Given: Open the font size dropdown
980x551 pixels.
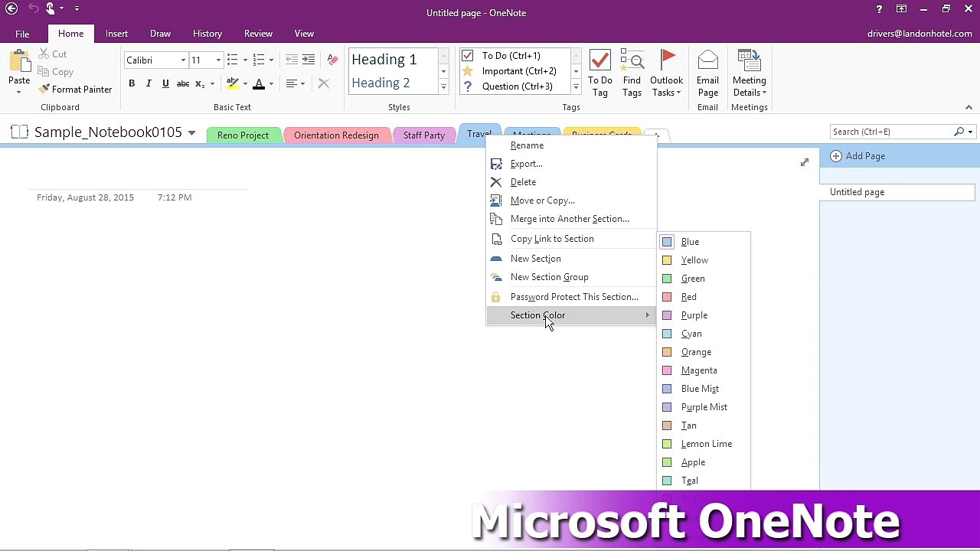Looking at the screenshot, I should [218, 60].
